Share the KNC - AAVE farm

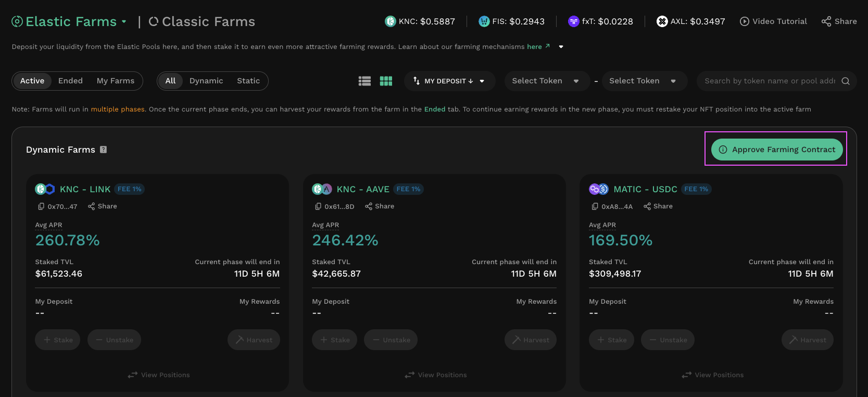[380, 206]
